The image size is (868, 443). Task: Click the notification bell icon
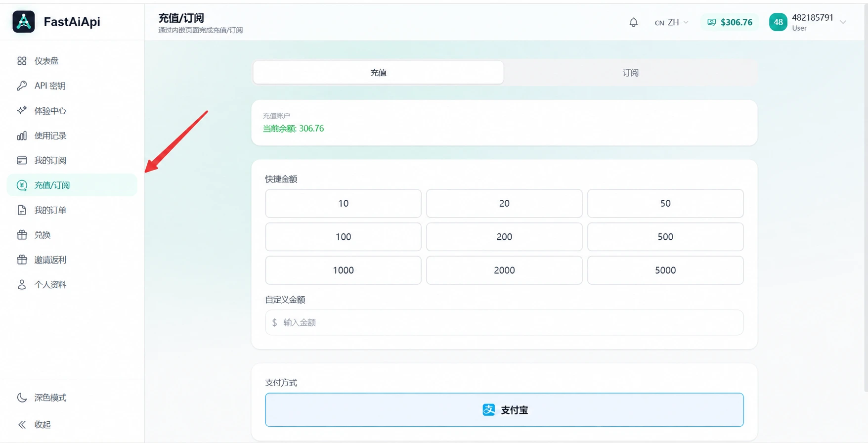(x=633, y=22)
